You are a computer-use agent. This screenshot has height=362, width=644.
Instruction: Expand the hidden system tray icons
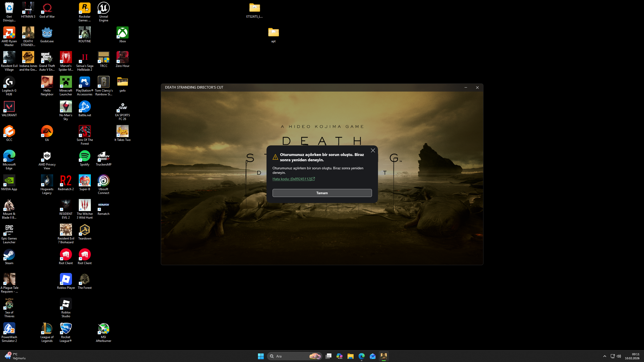(x=604, y=356)
